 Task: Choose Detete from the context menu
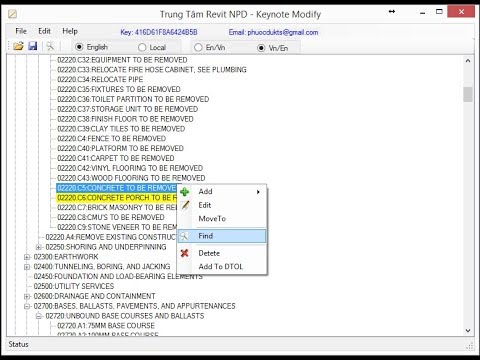point(209,253)
